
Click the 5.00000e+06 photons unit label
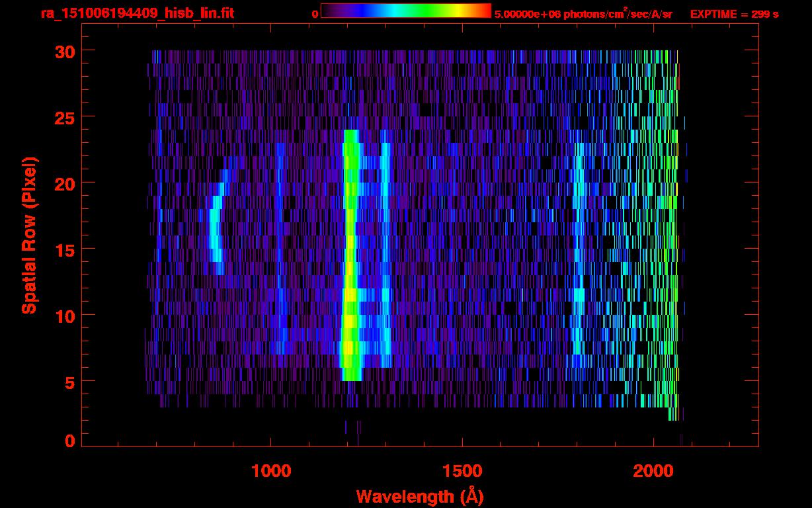pyautogui.click(x=583, y=14)
